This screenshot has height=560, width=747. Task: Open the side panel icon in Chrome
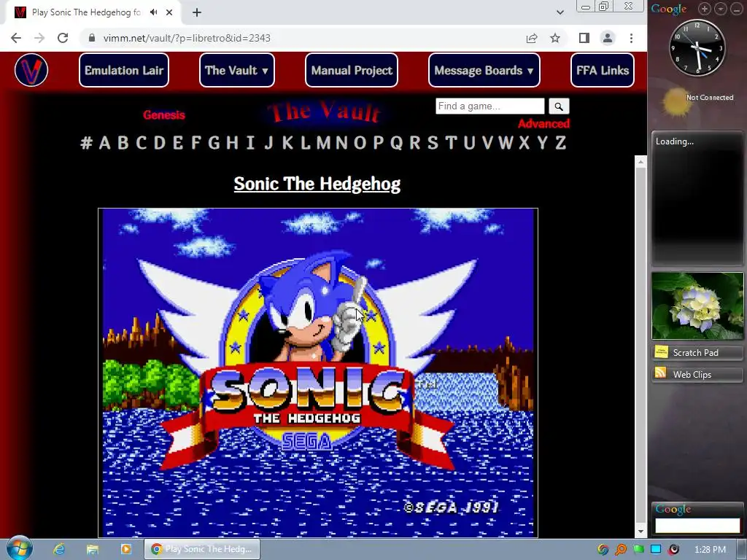pos(584,38)
